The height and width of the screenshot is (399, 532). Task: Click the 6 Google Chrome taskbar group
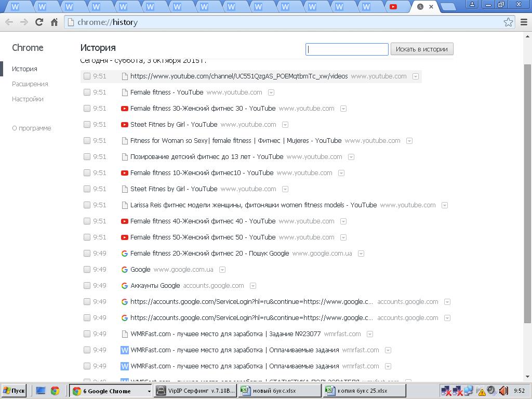(111, 391)
